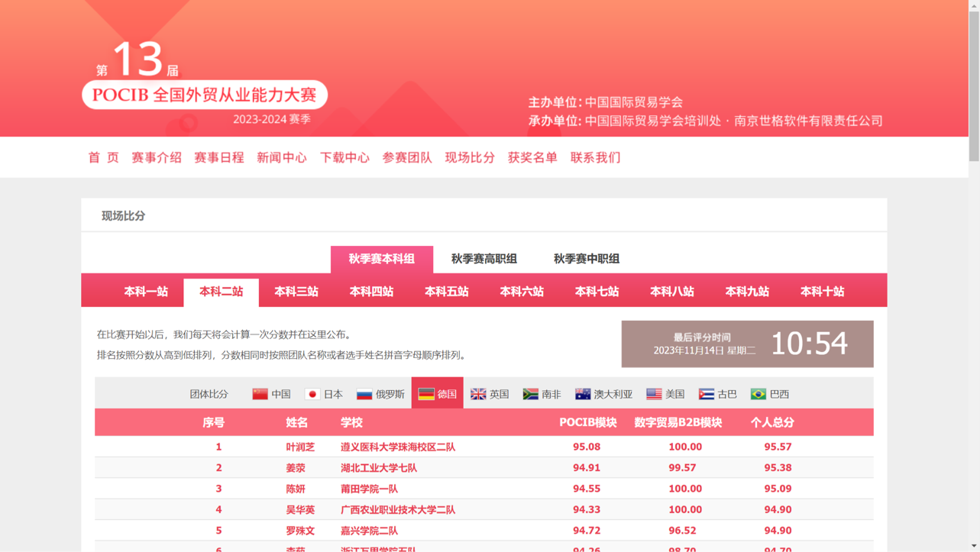Open 赛事日程 menu item
This screenshot has width=980, height=552.
(x=219, y=157)
